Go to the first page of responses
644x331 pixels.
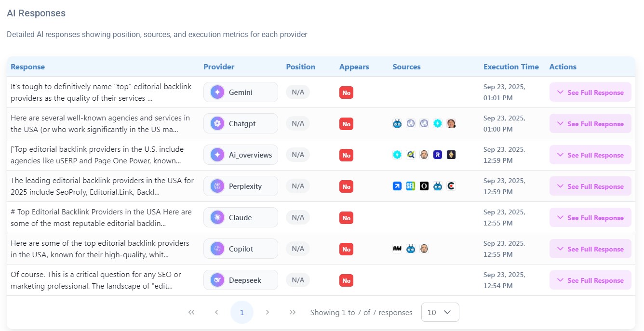(191, 312)
